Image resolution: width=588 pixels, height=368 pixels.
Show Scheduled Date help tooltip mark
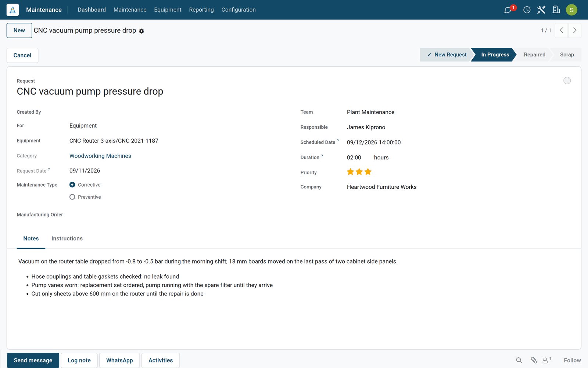pyautogui.click(x=338, y=141)
